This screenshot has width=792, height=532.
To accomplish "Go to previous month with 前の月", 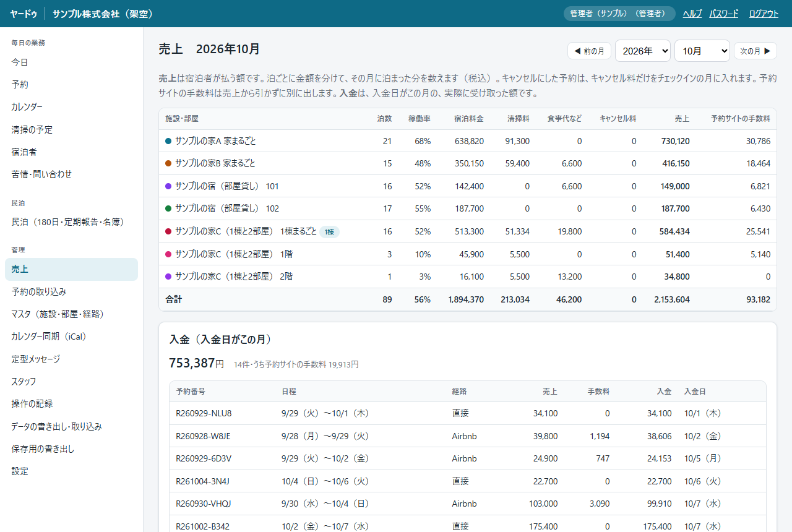I will pyautogui.click(x=589, y=51).
